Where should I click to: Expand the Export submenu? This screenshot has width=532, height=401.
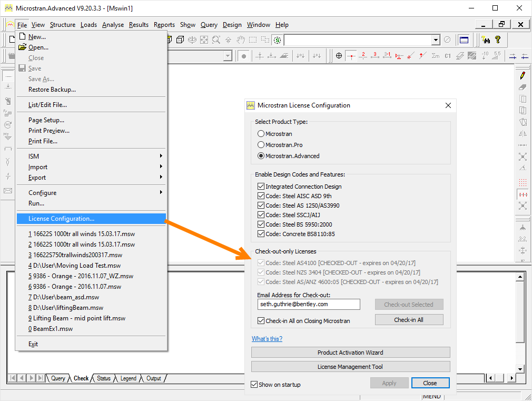(x=91, y=178)
